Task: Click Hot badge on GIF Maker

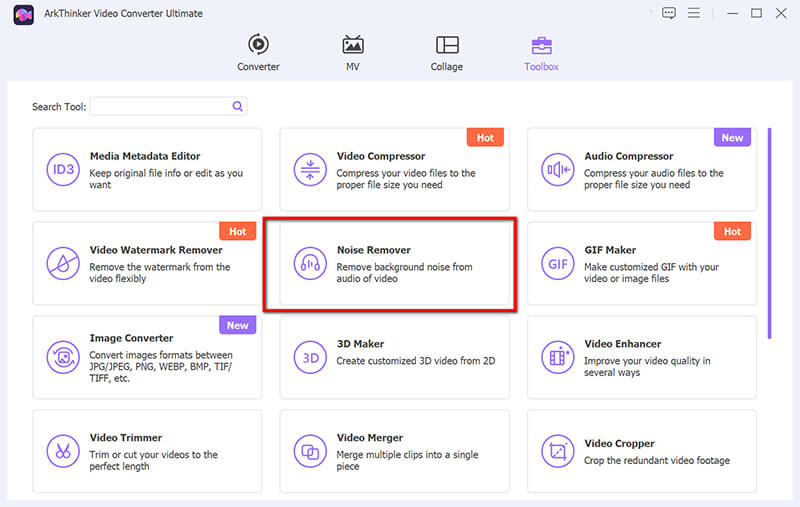Action: (x=732, y=231)
